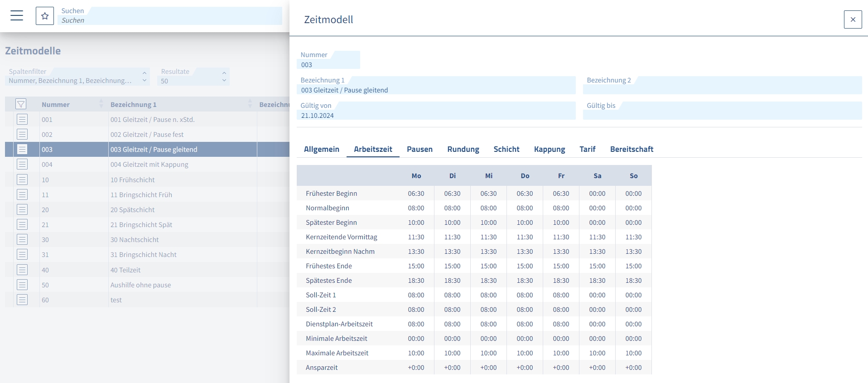Open row menu icon for 10 Frühschicht
Screen dimensions: 868x383
coord(22,179)
